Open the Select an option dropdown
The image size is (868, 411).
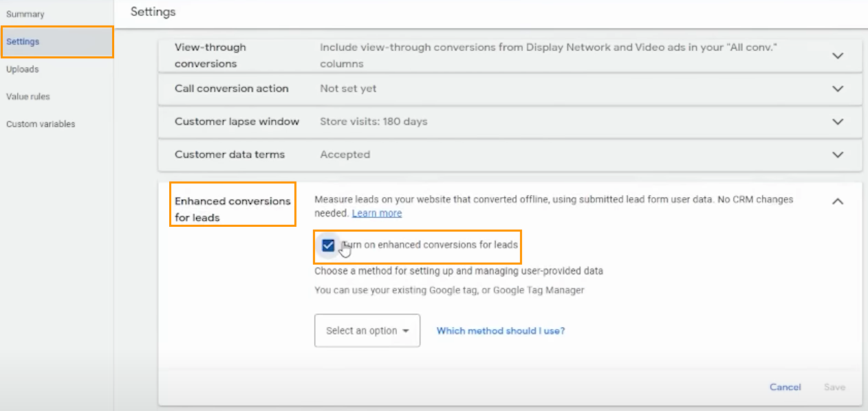pyautogui.click(x=367, y=331)
